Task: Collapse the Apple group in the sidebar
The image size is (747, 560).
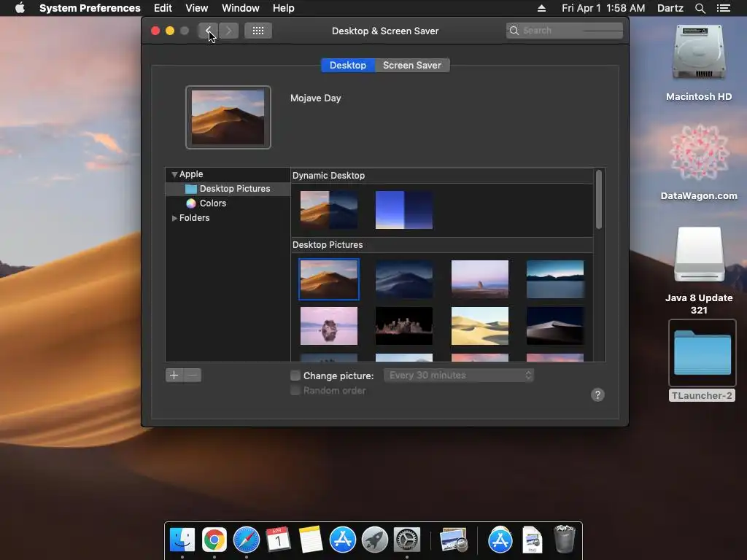Action: tap(174, 174)
